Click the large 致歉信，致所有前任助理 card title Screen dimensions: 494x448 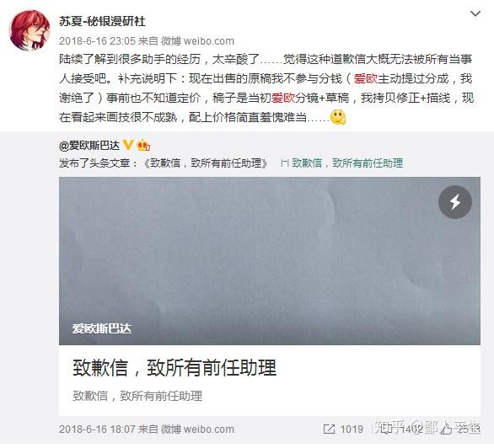click(175, 368)
